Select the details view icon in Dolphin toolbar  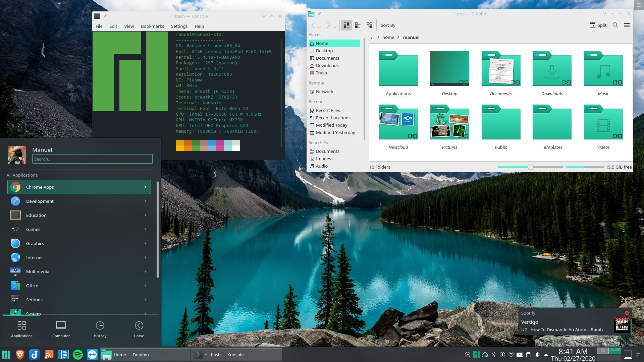tap(358, 25)
